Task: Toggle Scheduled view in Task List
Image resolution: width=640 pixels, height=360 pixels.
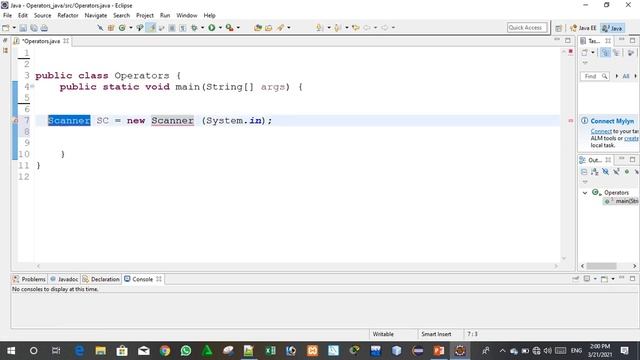Action: click(x=616, y=53)
